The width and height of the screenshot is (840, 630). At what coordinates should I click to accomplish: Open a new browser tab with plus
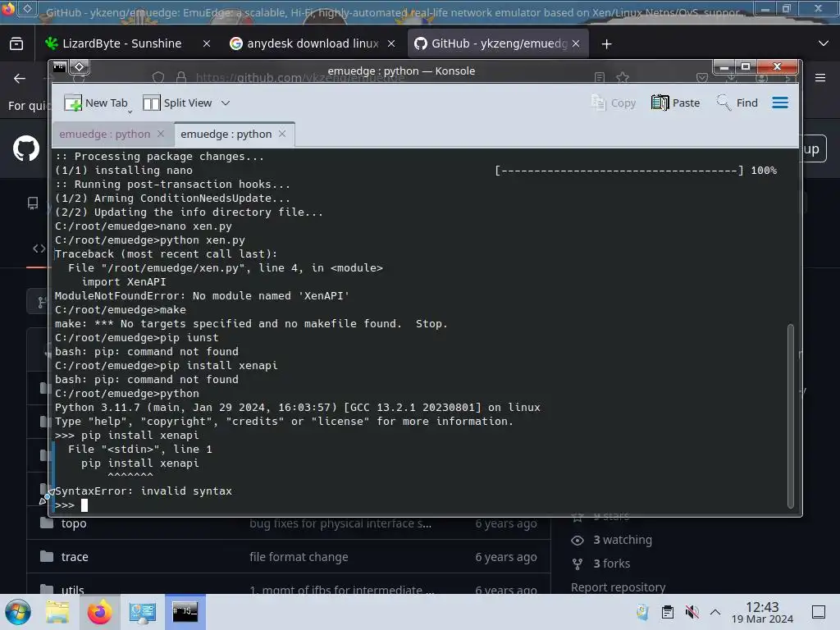pyautogui.click(x=606, y=44)
